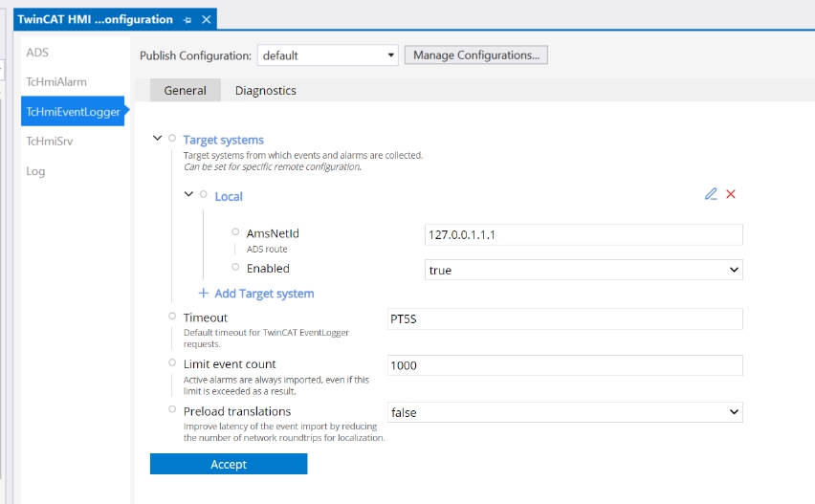Switch to the Diagnostics tab
The image size is (815, 504).
pyautogui.click(x=266, y=91)
